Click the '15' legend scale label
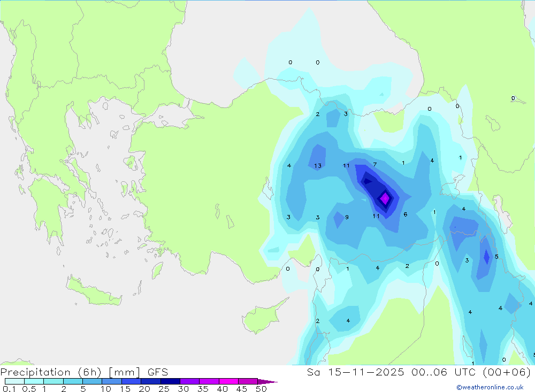 pyautogui.click(x=125, y=389)
